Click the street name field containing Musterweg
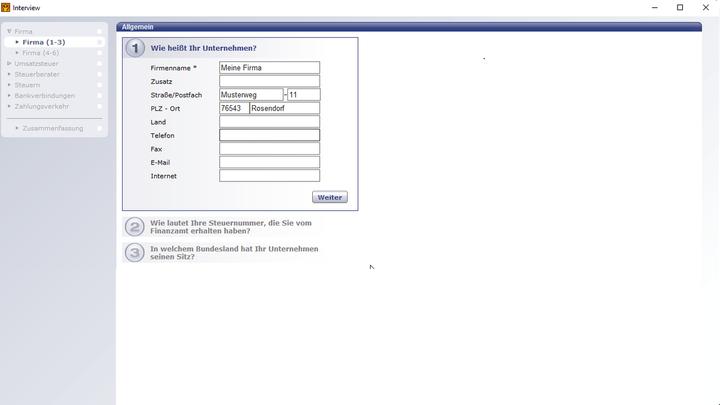 click(x=251, y=95)
